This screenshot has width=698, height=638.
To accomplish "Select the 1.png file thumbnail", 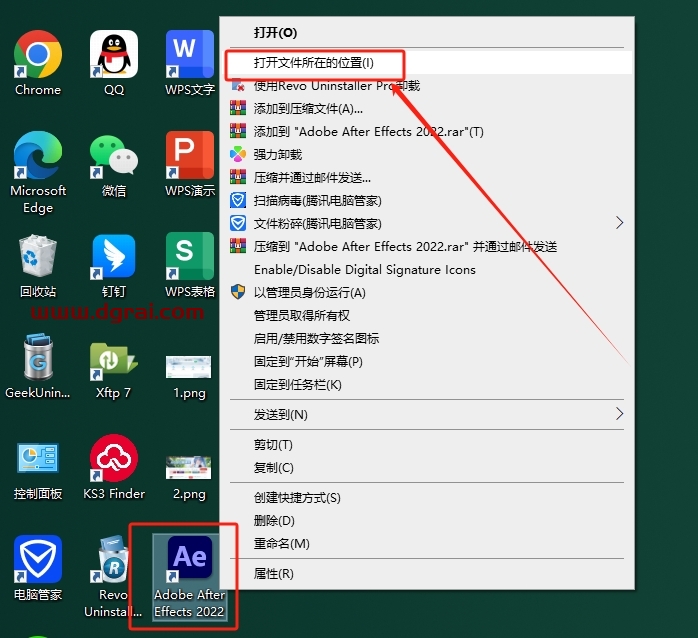I will (x=189, y=366).
